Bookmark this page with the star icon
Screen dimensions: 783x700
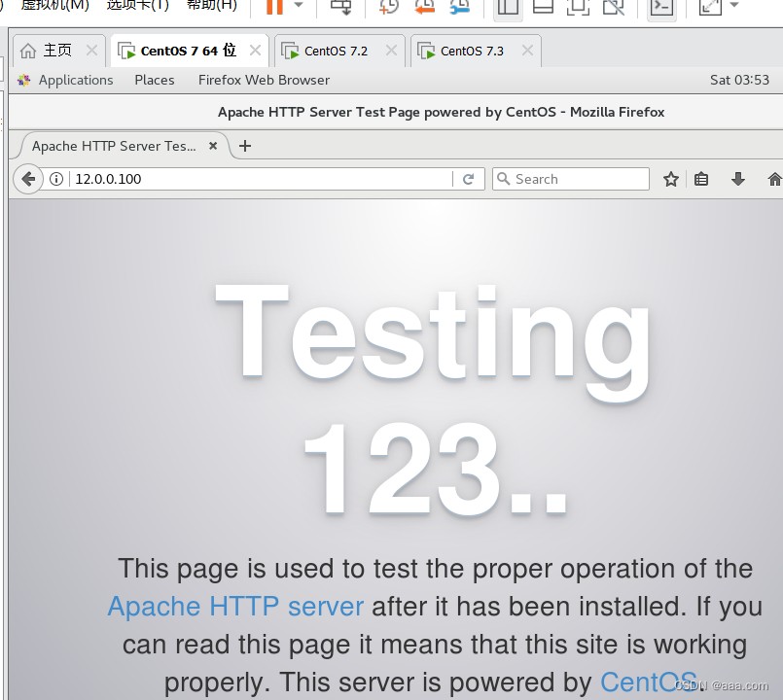[x=670, y=179]
